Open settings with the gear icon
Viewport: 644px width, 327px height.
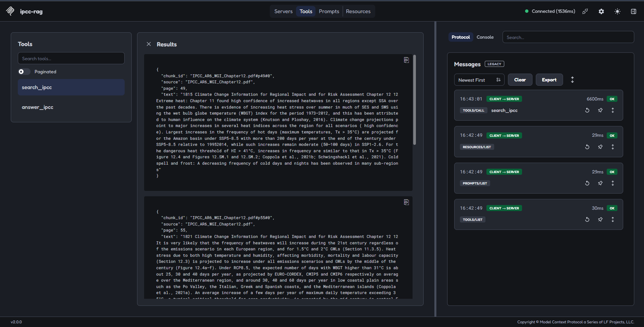pos(601,11)
